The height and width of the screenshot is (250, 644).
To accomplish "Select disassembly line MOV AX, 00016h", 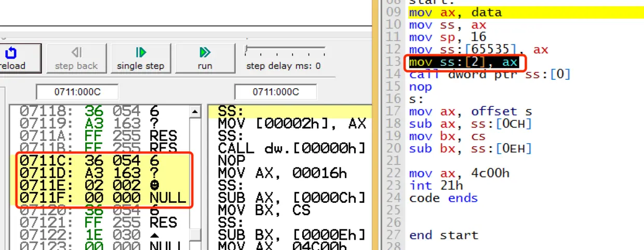I will tap(282, 173).
